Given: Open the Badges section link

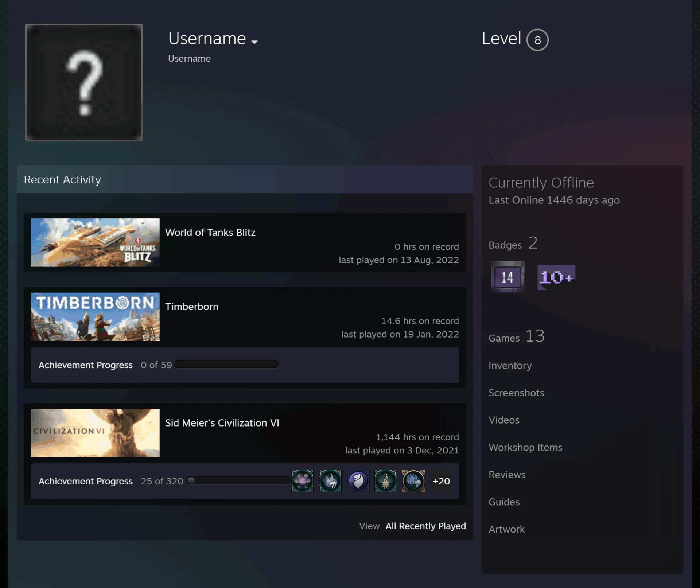Looking at the screenshot, I should 513,243.
